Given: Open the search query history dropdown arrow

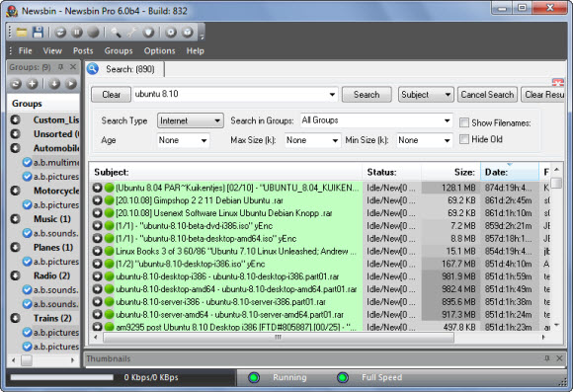Looking at the screenshot, I should [332, 94].
